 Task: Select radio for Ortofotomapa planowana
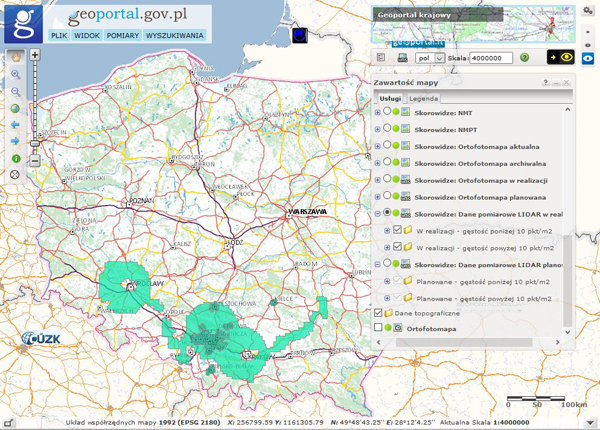[x=387, y=195]
